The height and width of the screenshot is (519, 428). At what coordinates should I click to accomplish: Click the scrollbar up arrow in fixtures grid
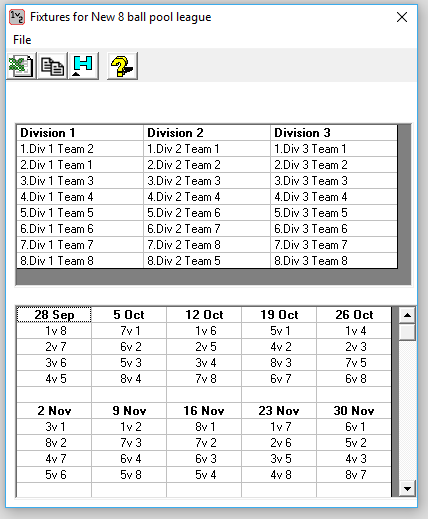pyautogui.click(x=407, y=315)
